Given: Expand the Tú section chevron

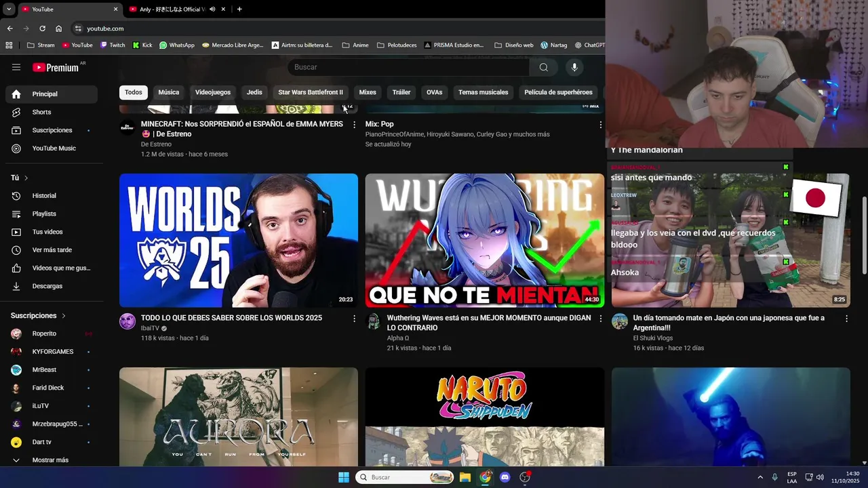Looking at the screenshot, I should pyautogui.click(x=26, y=178).
